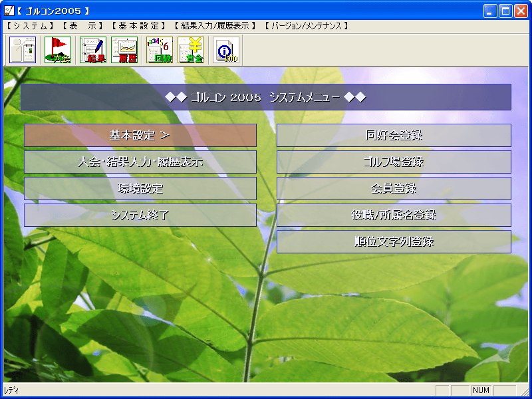Open the 賞金 prize money toolbar icon
This screenshot has width=532, height=399.
pos(191,50)
